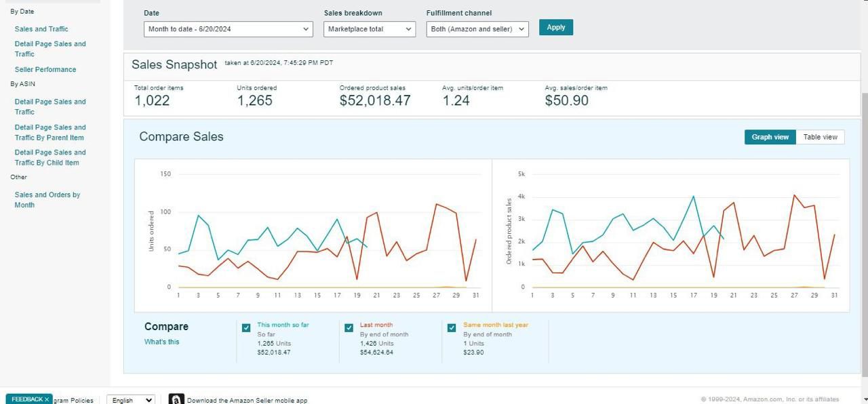Close the FEEDBACK tab with its X

[47, 399]
